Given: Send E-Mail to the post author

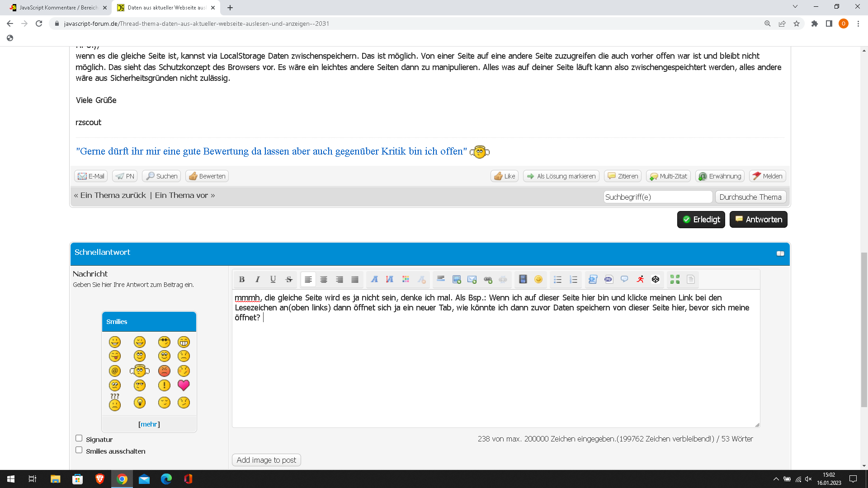Looking at the screenshot, I should (91, 176).
